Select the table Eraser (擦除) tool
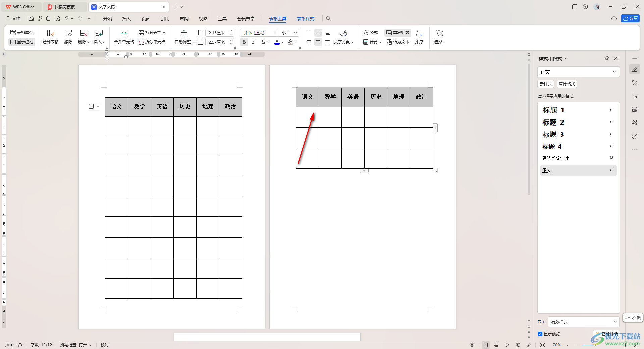644x349 pixels. 68,37
